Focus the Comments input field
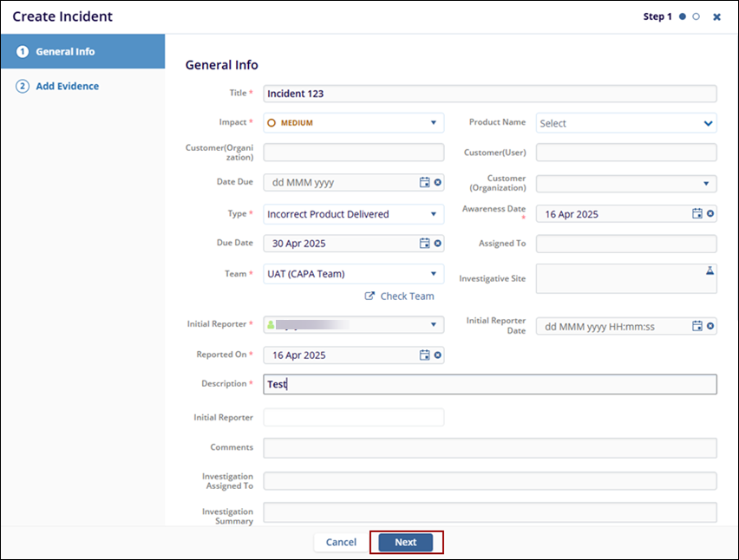Image resolution: width=739 pixels, height=560 pixels. click(489, 448)
